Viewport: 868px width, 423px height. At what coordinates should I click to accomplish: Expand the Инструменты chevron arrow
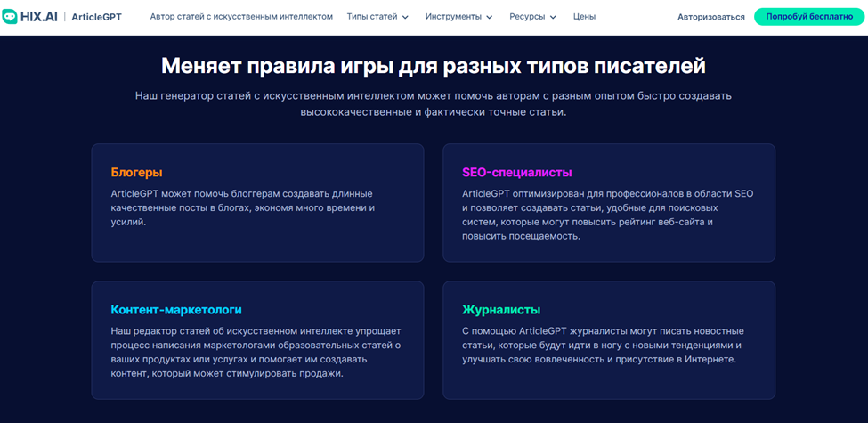[x=490, y=17]
